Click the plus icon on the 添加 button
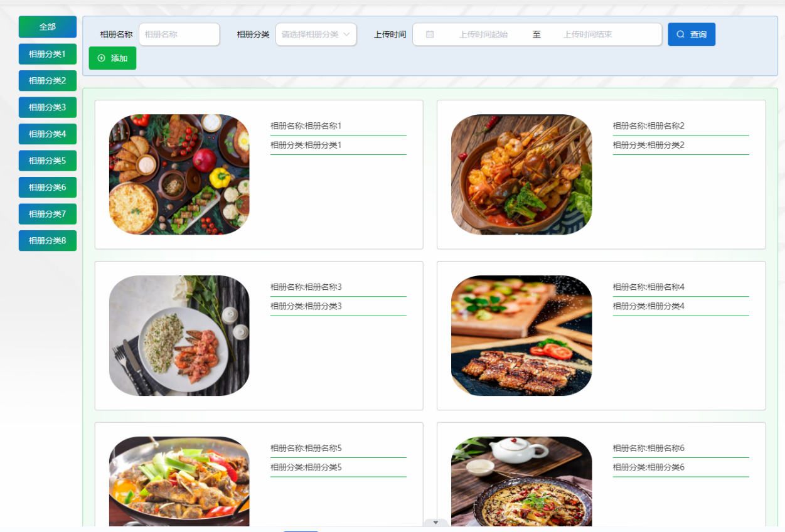Screen dimensions: 785x532 102,58
